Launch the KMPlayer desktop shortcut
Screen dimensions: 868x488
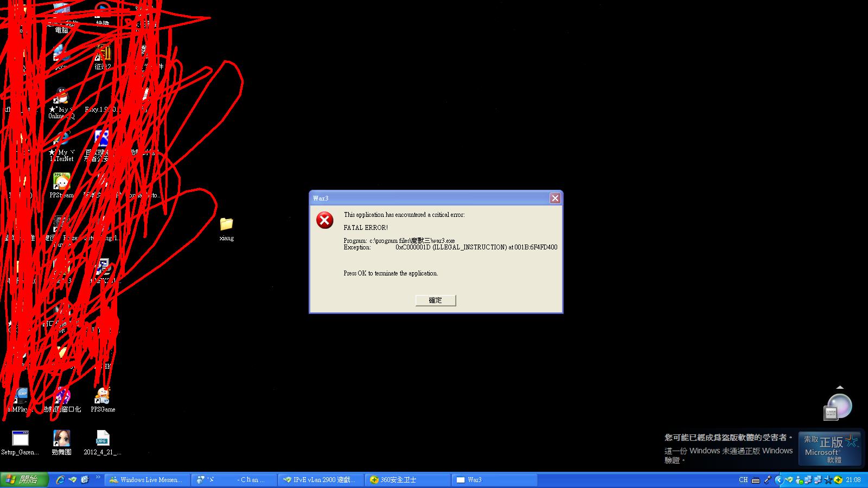20,400
